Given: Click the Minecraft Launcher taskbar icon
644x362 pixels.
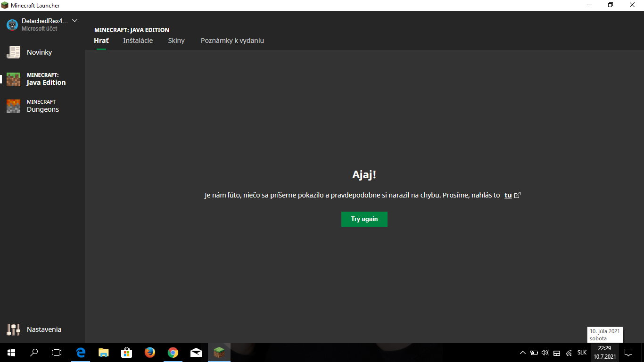Looking at the screenshot, I should [x=219, y=353].
